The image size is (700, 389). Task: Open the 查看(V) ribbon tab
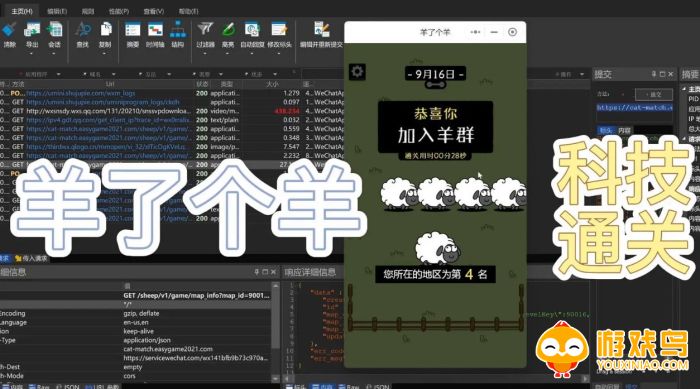click(154, 11)
